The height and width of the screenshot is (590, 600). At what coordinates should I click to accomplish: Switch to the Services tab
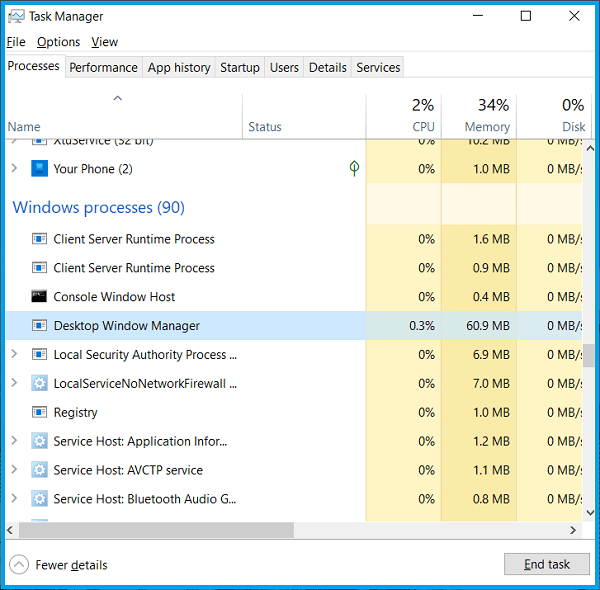[x=378, y=67]
